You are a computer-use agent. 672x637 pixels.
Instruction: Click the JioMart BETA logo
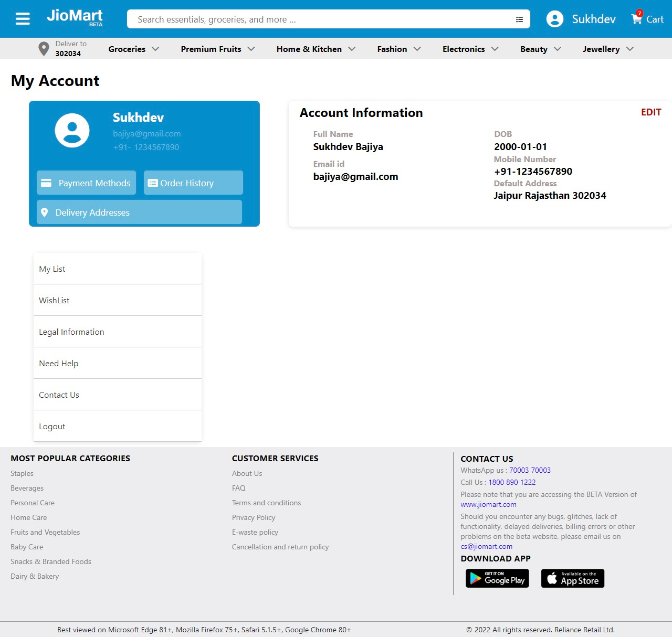pos(75,17)
